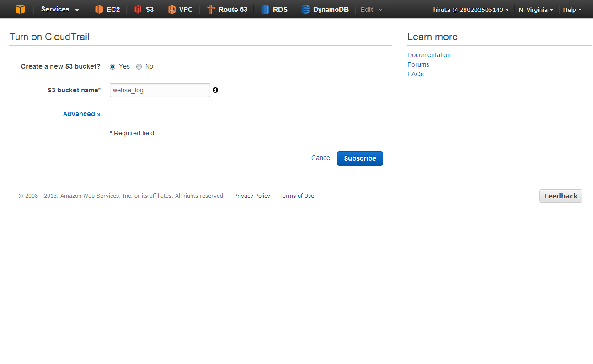Viewport: 593px width, 364px height.
Task: Click the Feedback button
Action: point(561,196)
